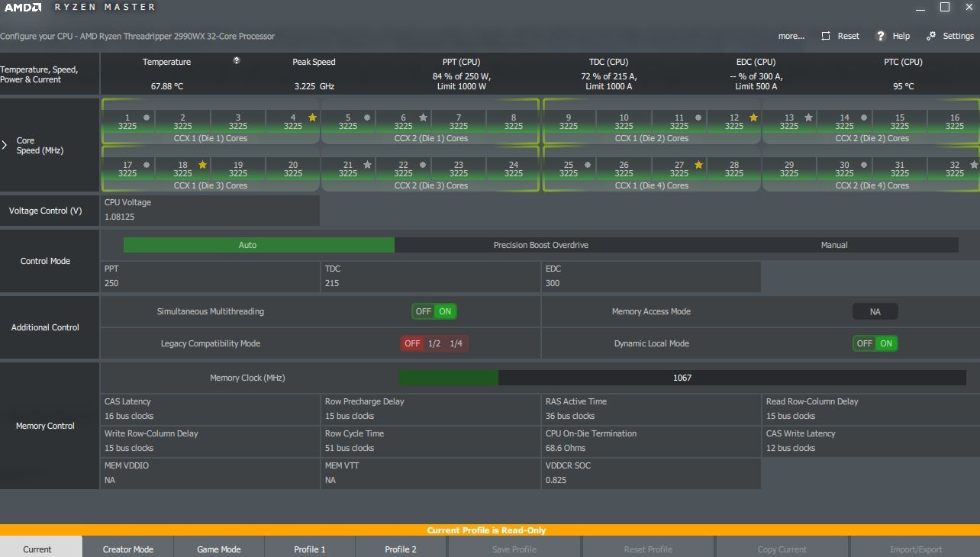Screen dimensions: 980x557
Task: Click the 'more...' option in header
Action: coord(791,36)
